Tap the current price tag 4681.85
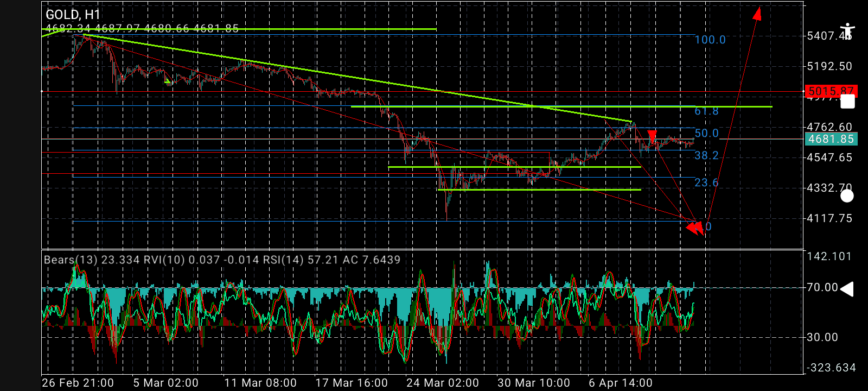Screen dimensions: 868x391 point(830,139)
